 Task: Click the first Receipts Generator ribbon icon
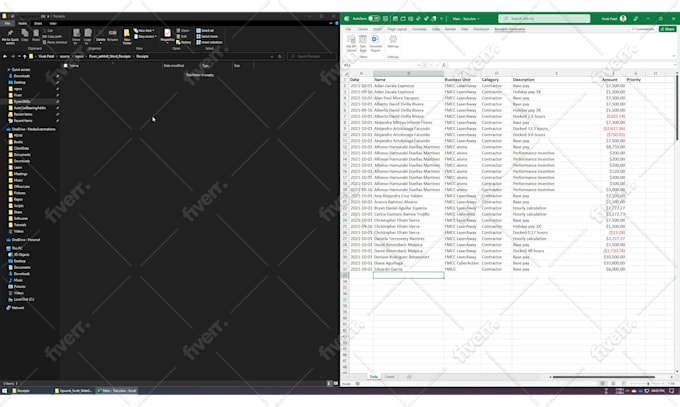tap(351, 43)
